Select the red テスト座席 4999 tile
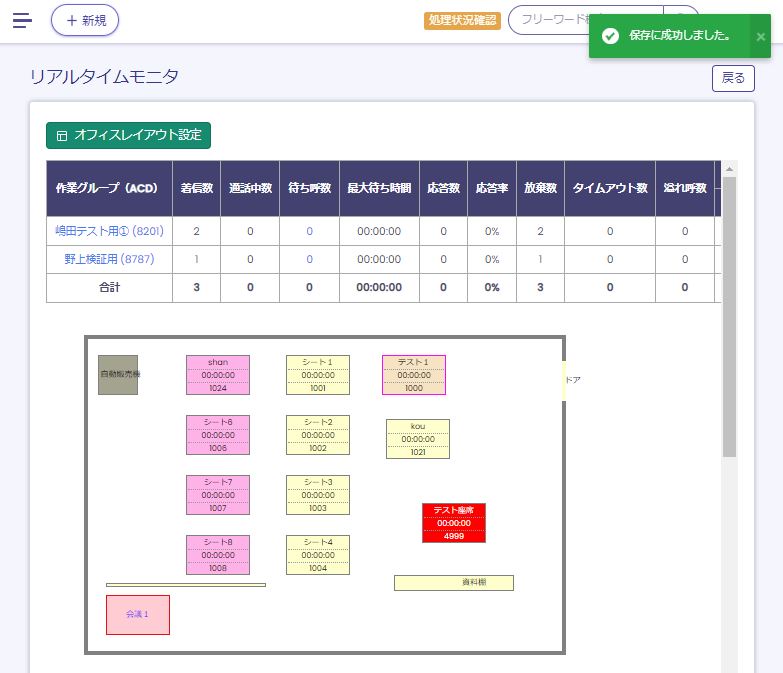783x673 pixels. pyautogui.click(x=453, y=523)
